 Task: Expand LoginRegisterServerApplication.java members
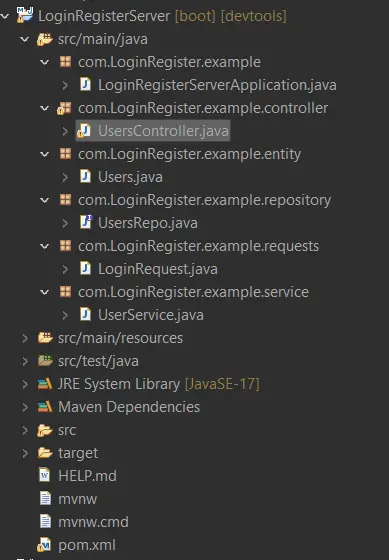click(x=65, y=85)
